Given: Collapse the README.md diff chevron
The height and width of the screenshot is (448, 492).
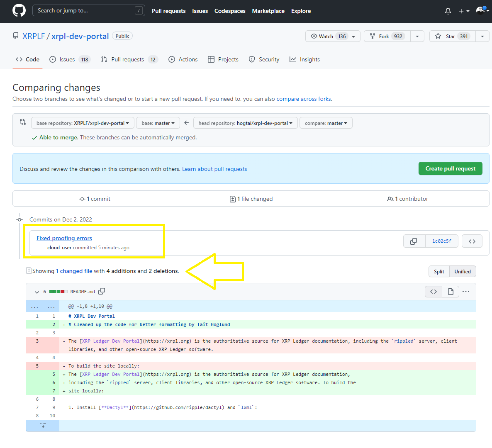Looking at the screenshot, I should [37, 292].
